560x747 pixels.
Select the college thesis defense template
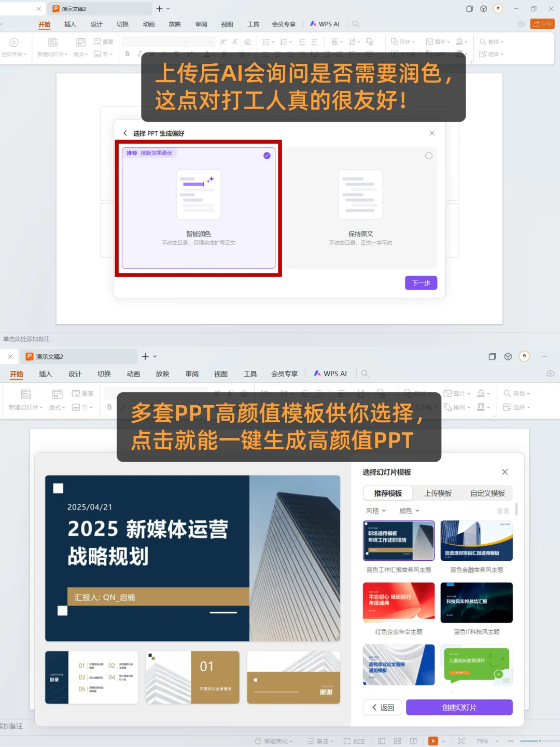(x=399, y=665)
